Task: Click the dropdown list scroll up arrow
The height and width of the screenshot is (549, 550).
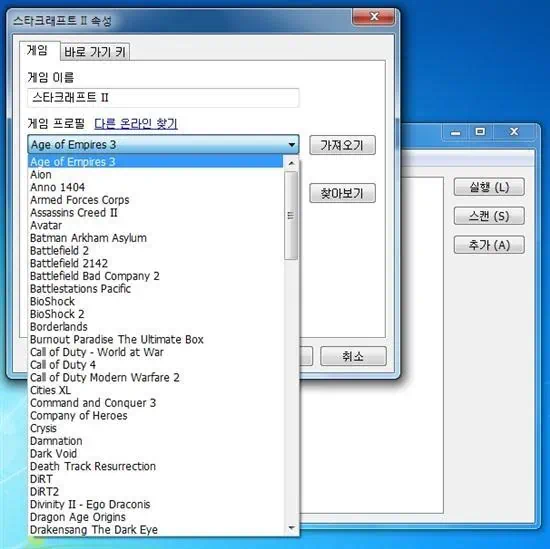Action: 291,163
